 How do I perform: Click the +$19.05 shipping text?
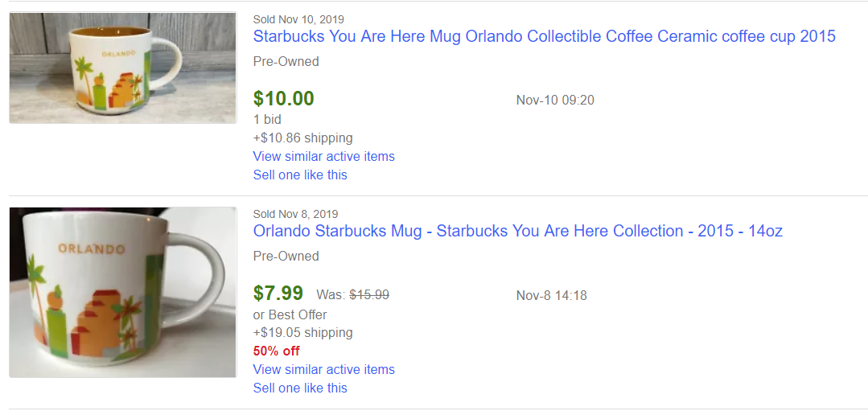coord(302,332)
